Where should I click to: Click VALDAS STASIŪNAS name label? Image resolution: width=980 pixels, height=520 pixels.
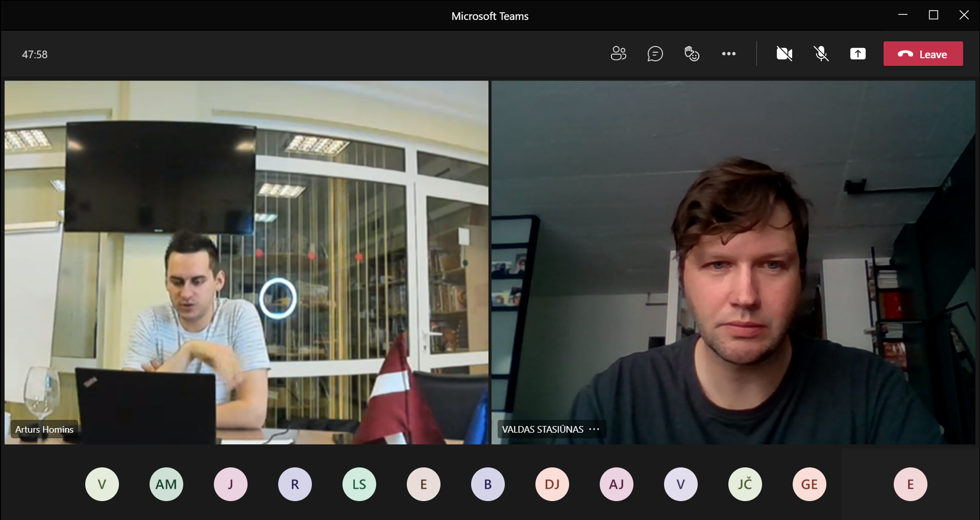click(543, 430)
